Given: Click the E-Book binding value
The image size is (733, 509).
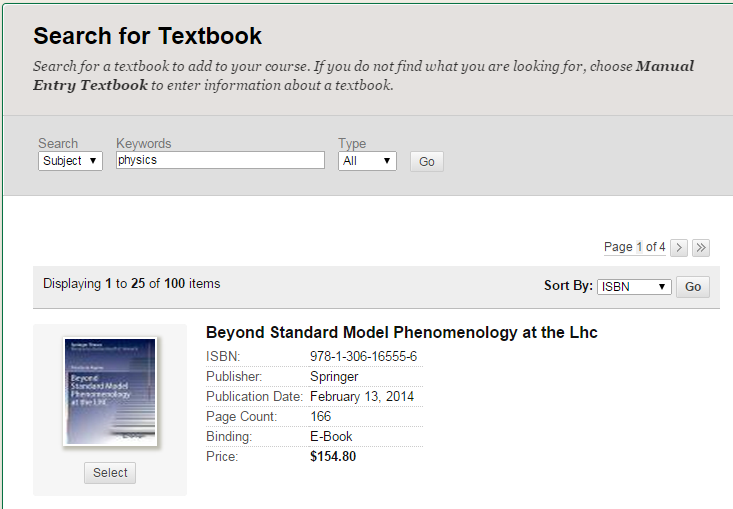Looking at the screenshot, I should (x=331, y=437).
